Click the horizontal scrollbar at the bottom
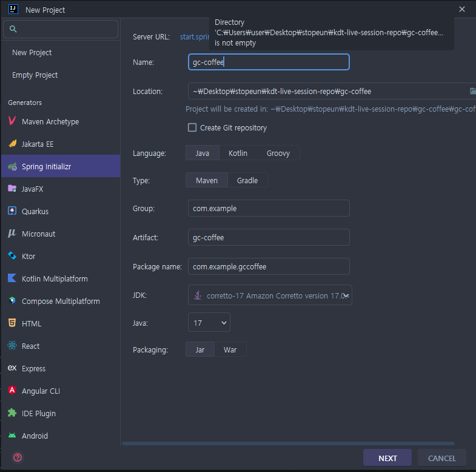Viewport: 476px width, 472px height. (288, 443)
